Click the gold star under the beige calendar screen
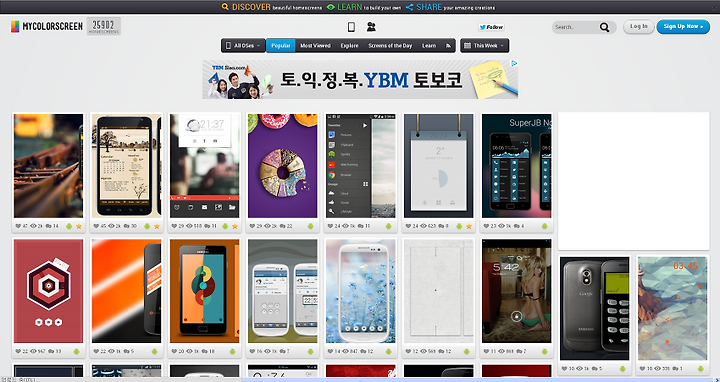Screen dimensions: 720x382 pos(157,226)
